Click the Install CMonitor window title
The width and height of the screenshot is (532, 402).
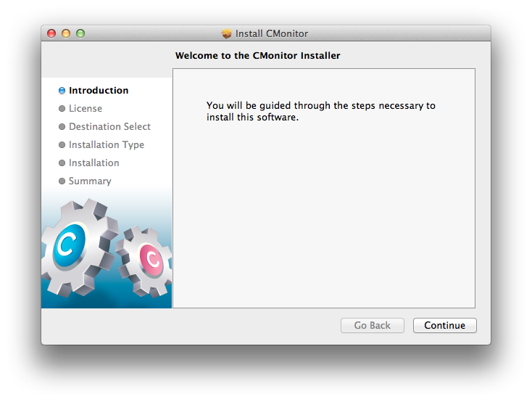click(x=272, y=33)
